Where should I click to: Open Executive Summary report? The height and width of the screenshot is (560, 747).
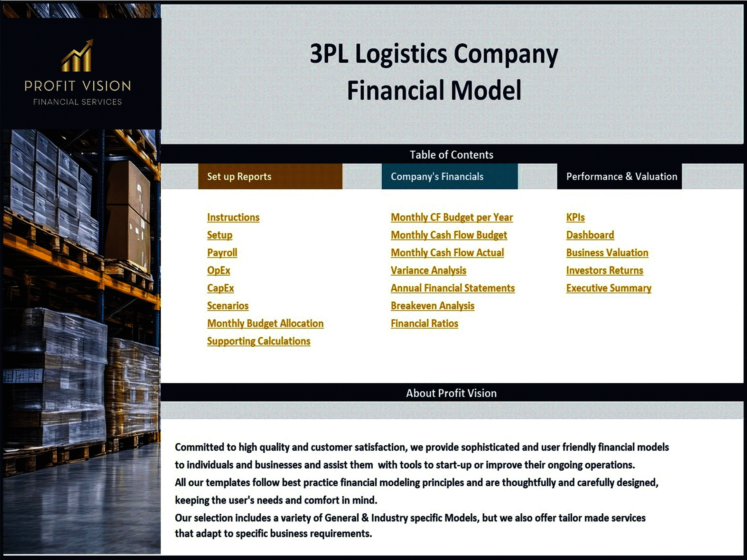point(608,288)
